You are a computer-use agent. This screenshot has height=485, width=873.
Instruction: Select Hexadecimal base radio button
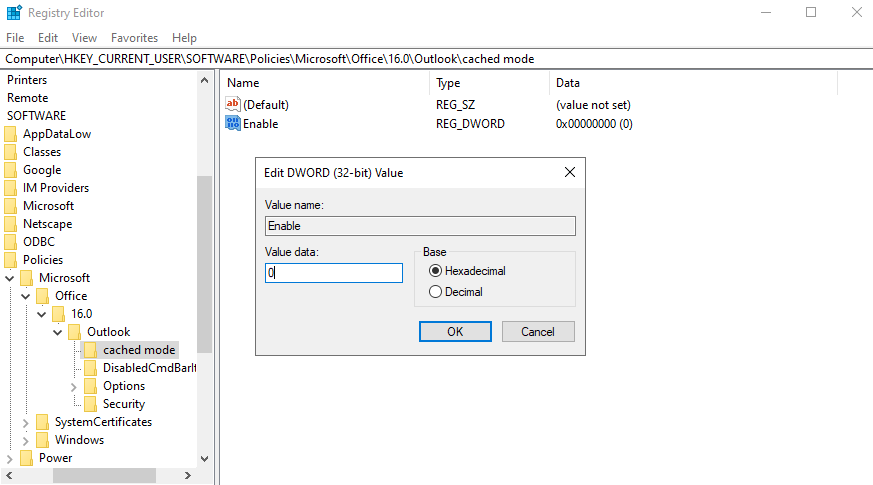435,271
